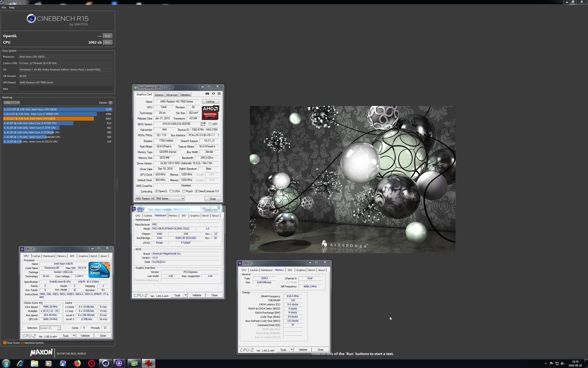Open the AMD Radeon HD 7900 Series GPU selector
The width and height of the screenshot is (588, 368).
pyautogui.click(x=160, y=199)
